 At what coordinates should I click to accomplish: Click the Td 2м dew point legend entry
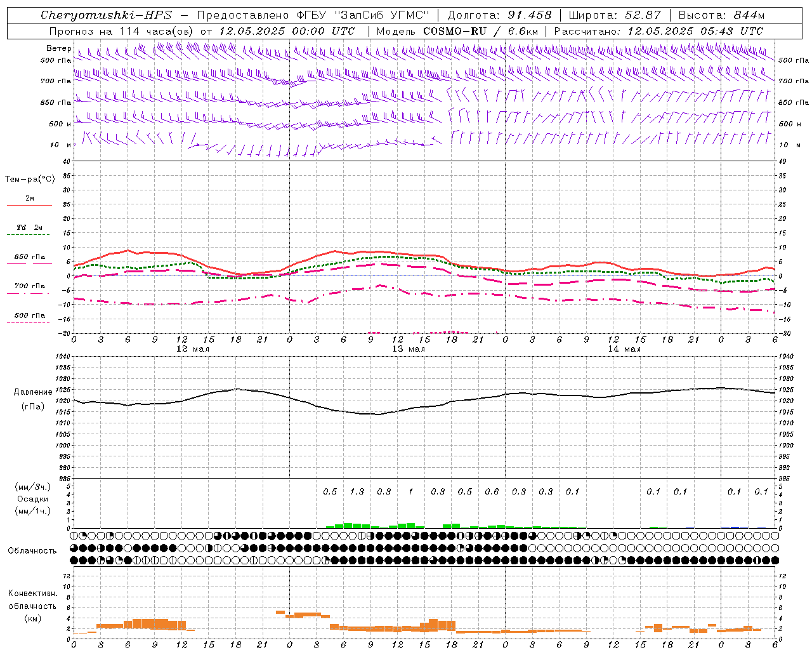(30, 227)
